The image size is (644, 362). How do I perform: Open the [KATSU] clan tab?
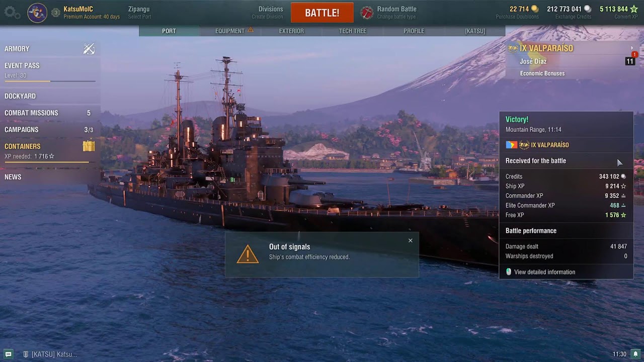pos(475,31)
